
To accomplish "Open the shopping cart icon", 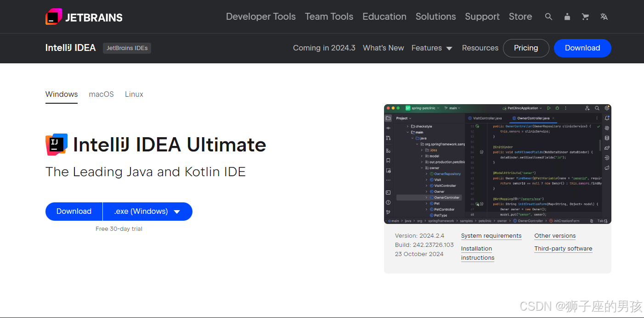I will [585, 17].
